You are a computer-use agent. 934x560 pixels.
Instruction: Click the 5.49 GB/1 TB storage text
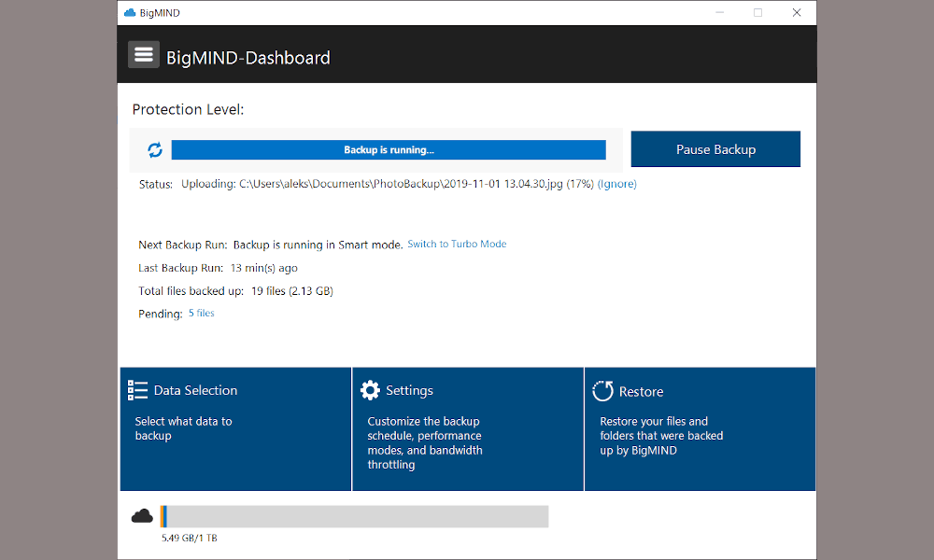point(190,538)
